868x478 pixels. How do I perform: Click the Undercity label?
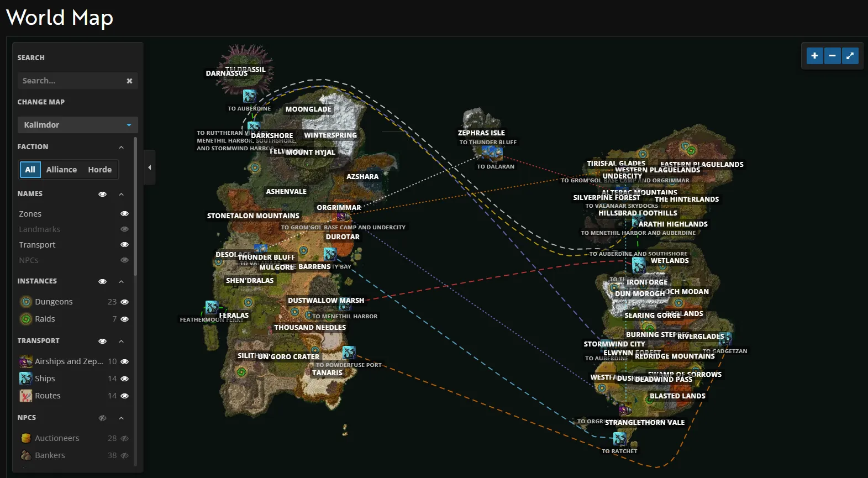coord(622,176)
